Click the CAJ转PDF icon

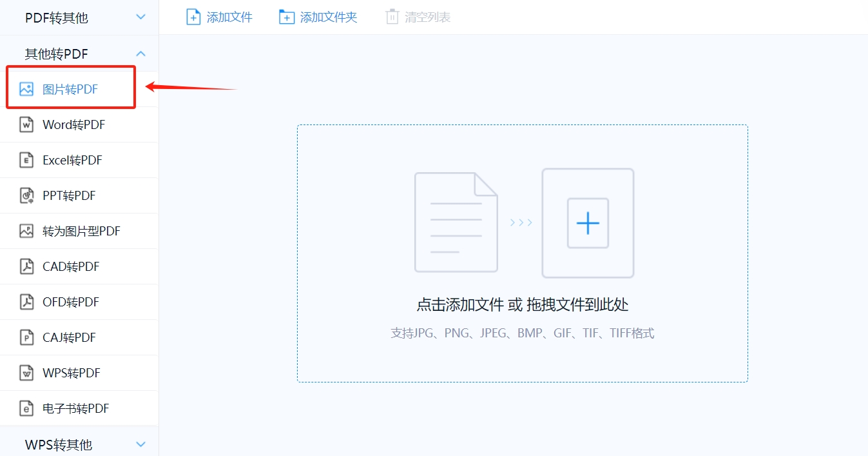[x=26, y=337]
